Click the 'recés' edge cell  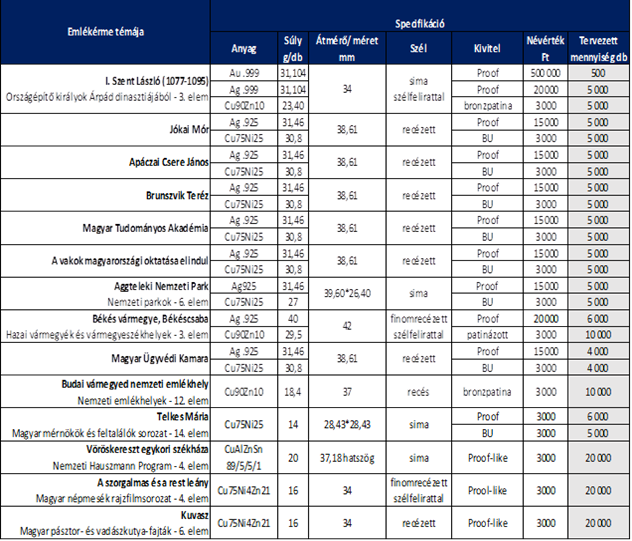tap(418, 392)
